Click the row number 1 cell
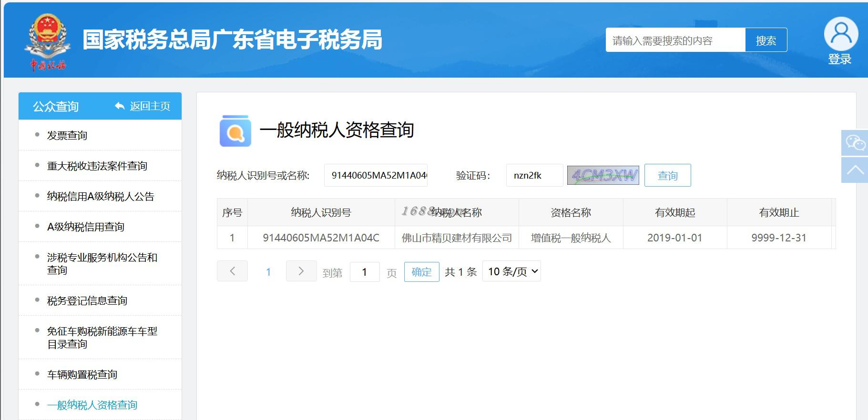 pyautogui.click(x=232, y=238)
